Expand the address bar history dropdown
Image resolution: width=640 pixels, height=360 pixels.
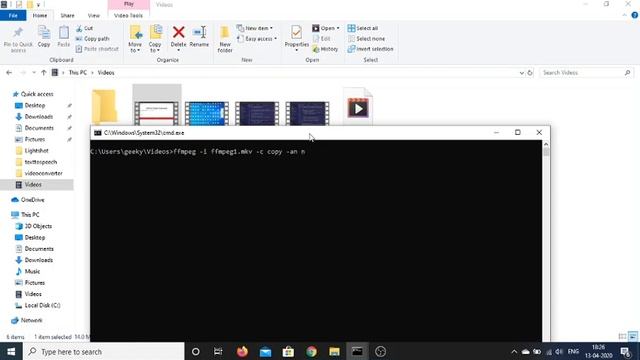(x=521, y=73)
